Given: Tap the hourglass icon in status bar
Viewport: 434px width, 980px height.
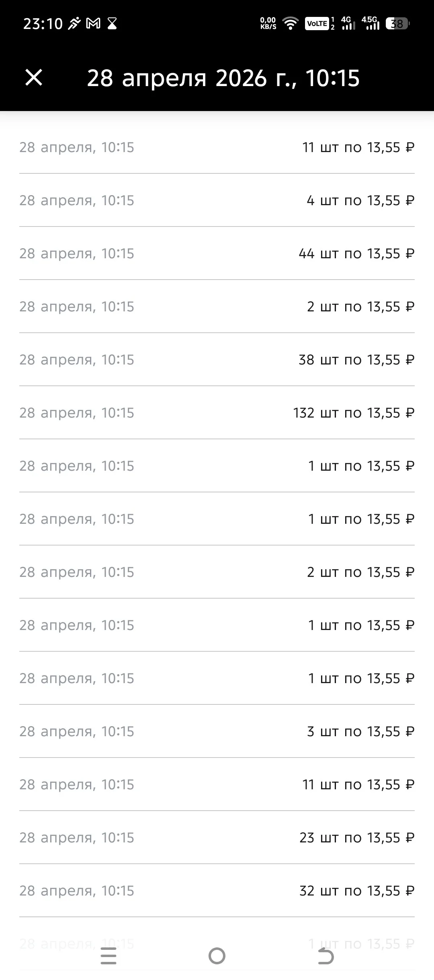Looking at the screenshot, I should coord(112,24).
